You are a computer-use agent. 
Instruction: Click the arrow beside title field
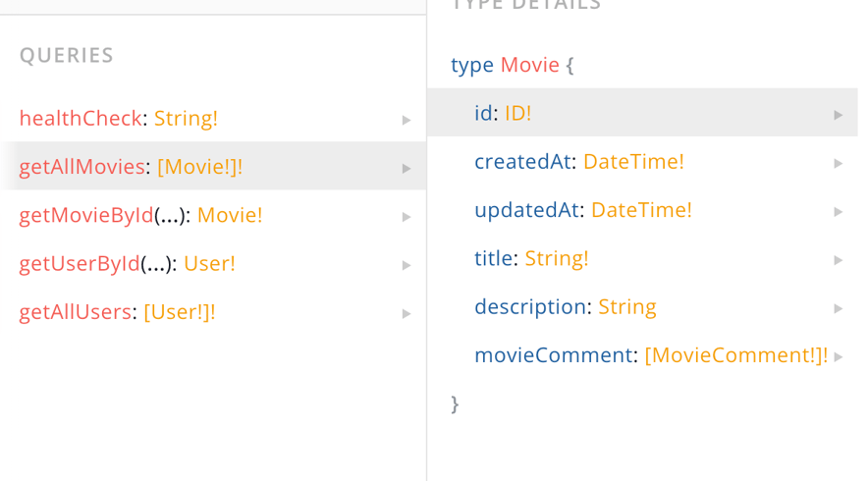pyautogui.click(x=839, y=260)
